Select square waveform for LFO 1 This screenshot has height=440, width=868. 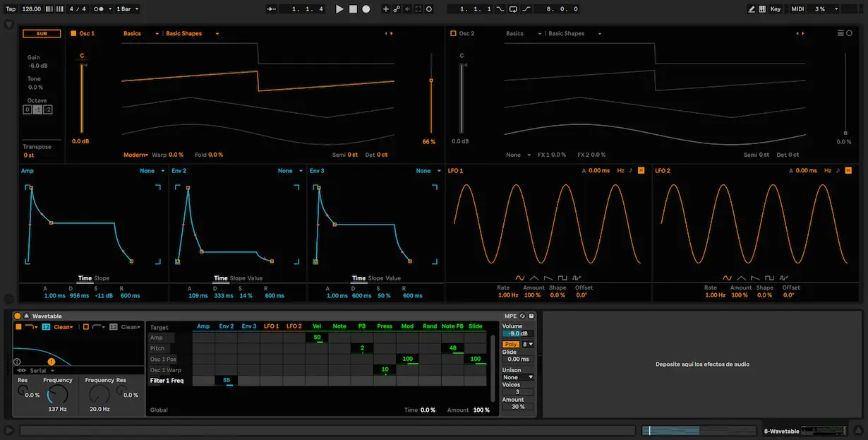pos(562,278)
